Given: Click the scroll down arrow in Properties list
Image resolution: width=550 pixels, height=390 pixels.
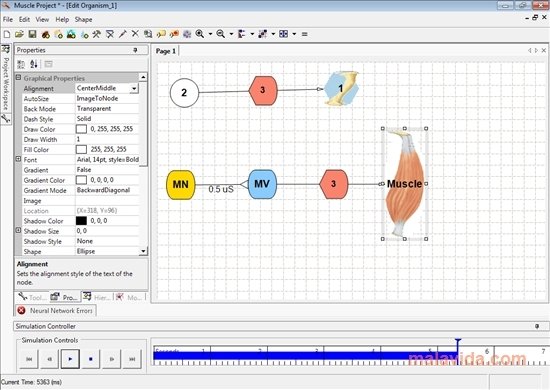Looking at the screenshot, I should coord(143,251).
